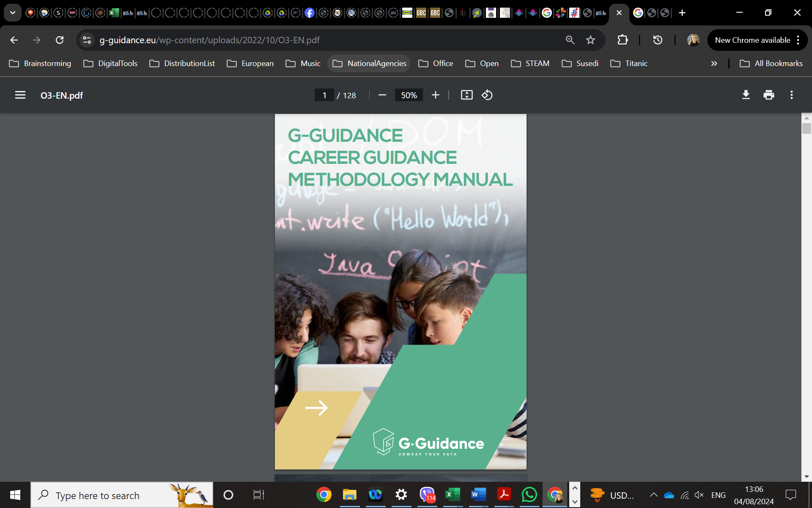
Task: Go back to the previous page
Action: click(14, 40)
